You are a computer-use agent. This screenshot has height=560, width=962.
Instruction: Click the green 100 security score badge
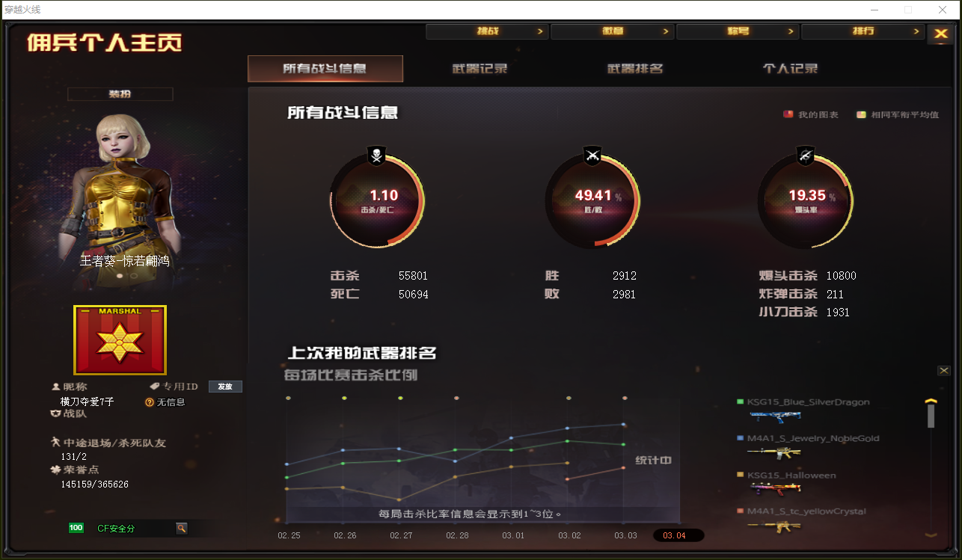click(76, 528)
